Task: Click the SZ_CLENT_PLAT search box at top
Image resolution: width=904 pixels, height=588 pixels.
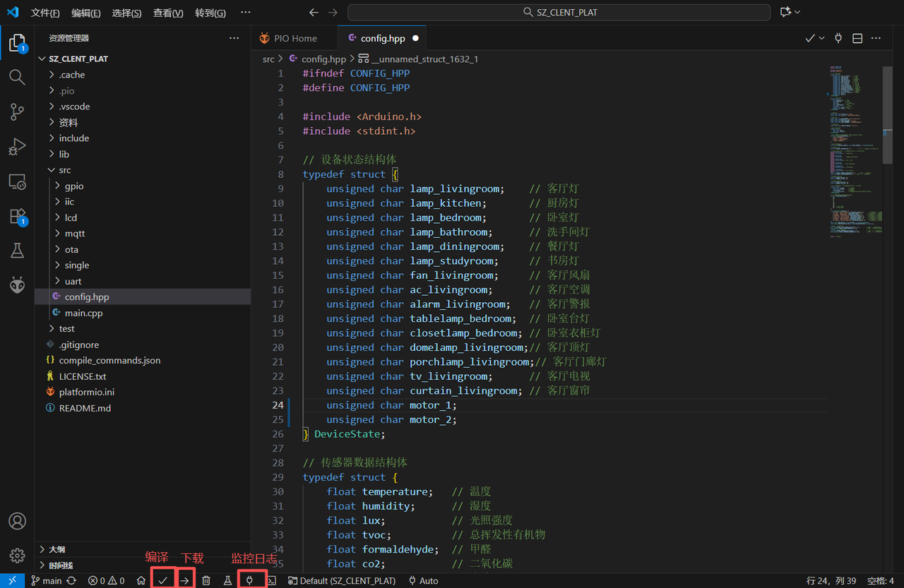Action: [x=559, y=13]
